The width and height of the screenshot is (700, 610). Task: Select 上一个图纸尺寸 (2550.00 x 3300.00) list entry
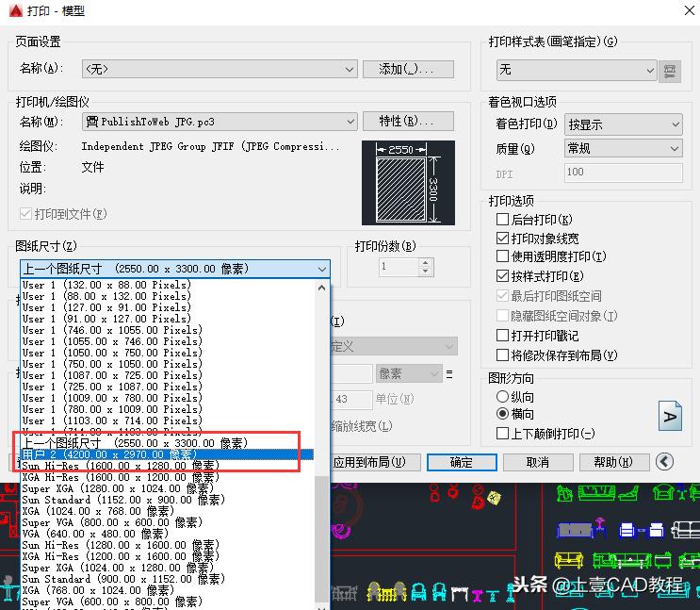(x=168, y=443)
